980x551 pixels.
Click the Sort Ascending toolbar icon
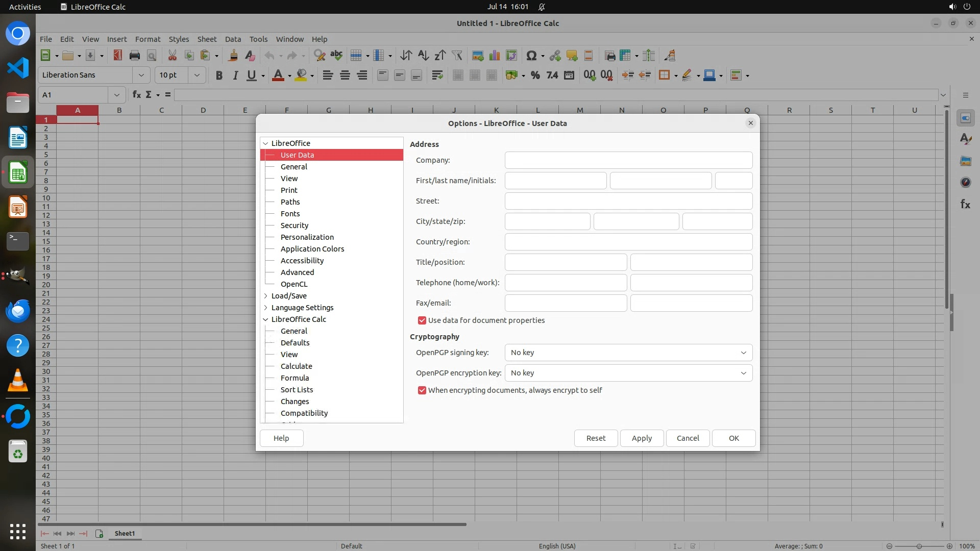(423, 56)
